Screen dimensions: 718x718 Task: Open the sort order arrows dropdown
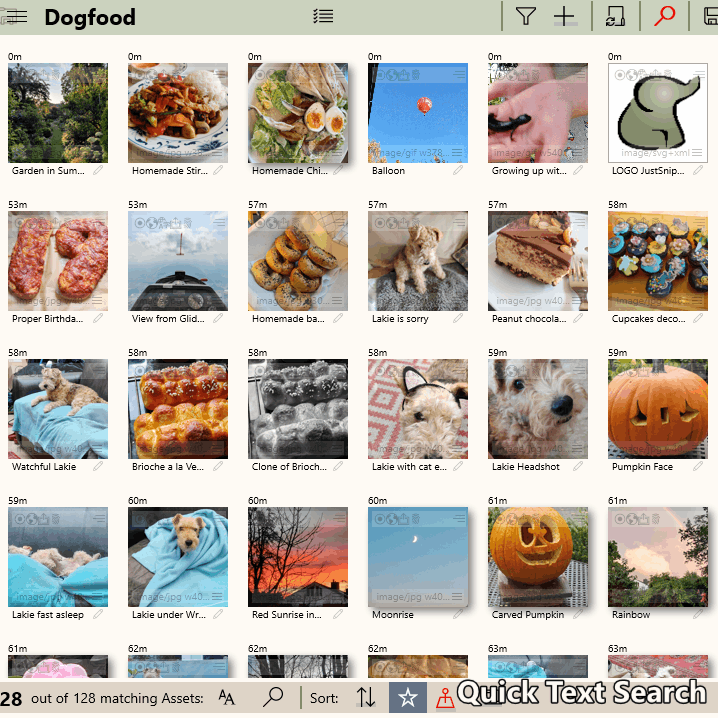pyautogui.click(x=366, y=698)
